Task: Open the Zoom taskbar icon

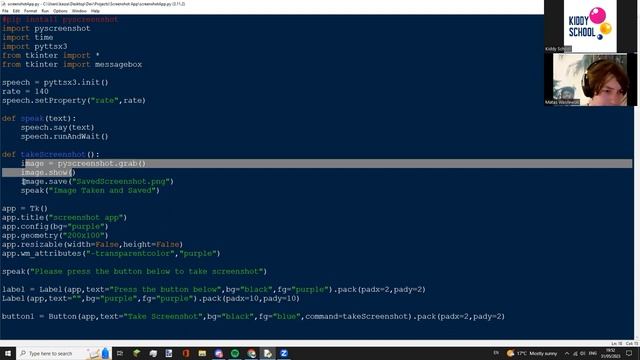Action: click(x=284, y=353)
